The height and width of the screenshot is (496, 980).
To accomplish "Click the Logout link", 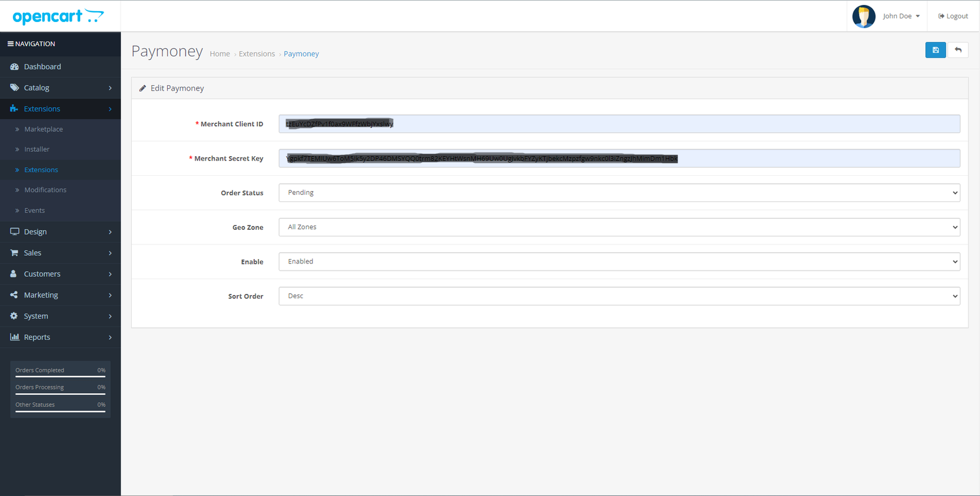I will [953, 17].
